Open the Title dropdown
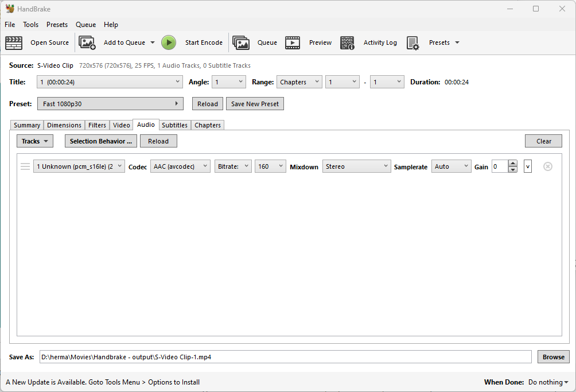The image size is (576, 392). (110, 82)
